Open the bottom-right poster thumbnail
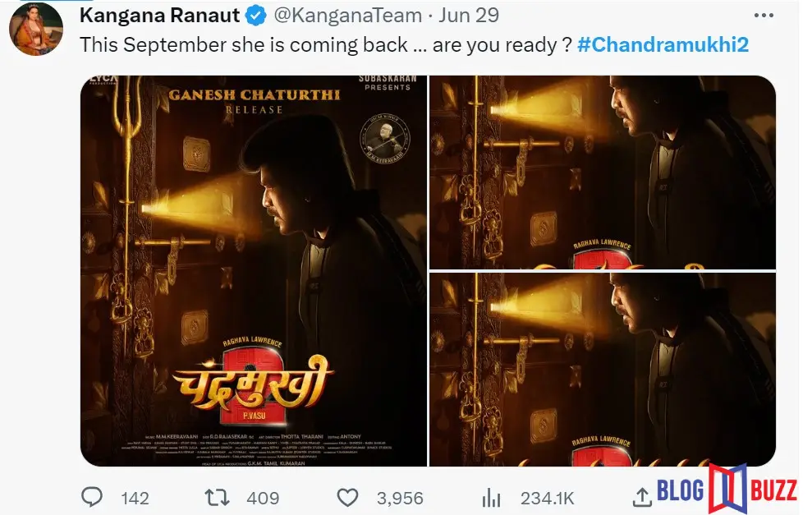Screen dimensions: 812x515 [x=603, y=370]
